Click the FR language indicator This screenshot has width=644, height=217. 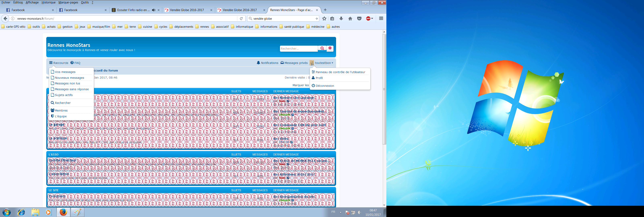pyautogui.click(x=333, y=212)
